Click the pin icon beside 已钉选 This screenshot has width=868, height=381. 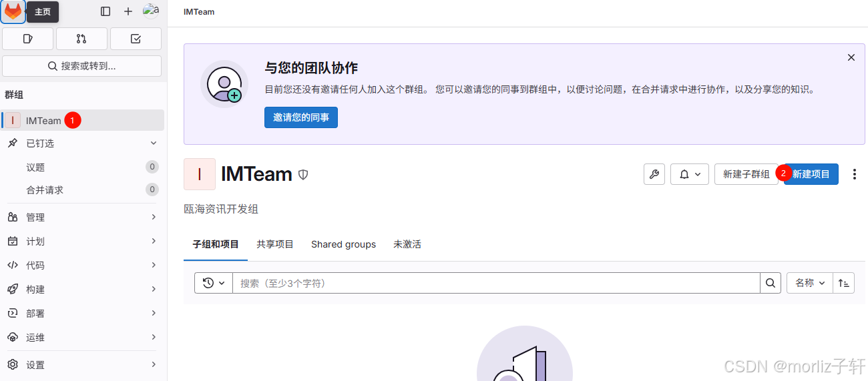13,143
